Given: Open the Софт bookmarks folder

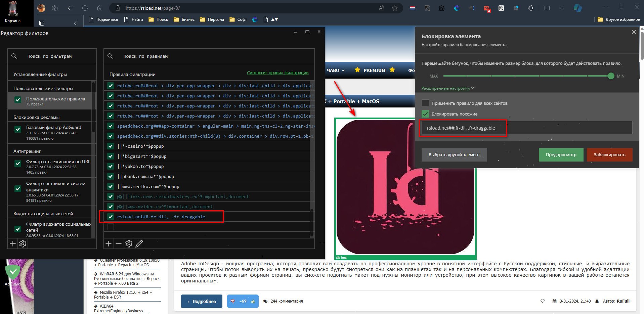Looking at the screenshot, I should coord(238,19).
